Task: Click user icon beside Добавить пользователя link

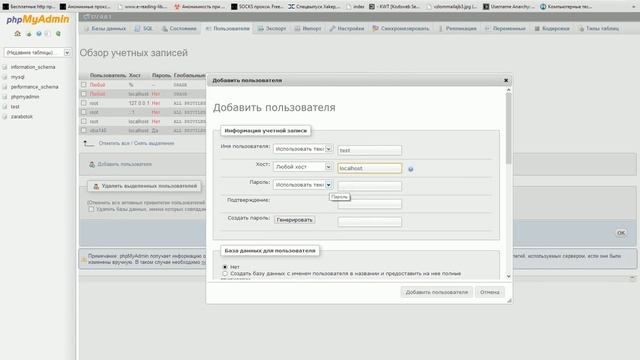Action: 92,164
